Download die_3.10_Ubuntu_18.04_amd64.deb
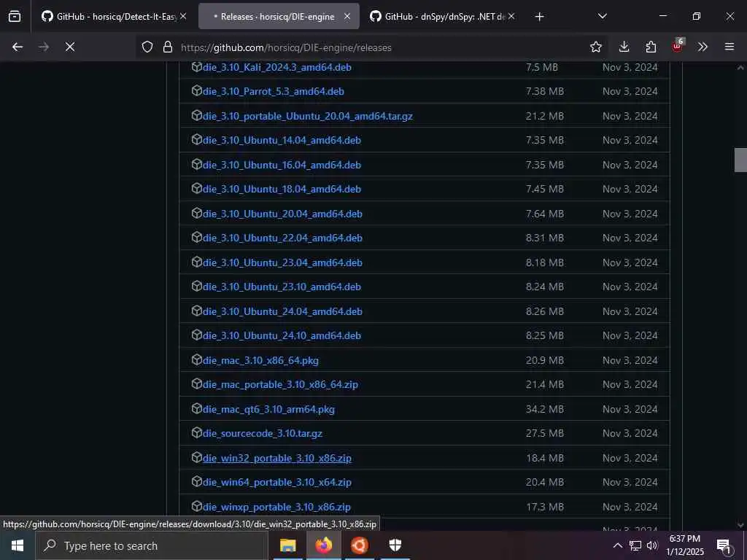Image resolution: width=747 pixels, height=560 pixels. 282,189
